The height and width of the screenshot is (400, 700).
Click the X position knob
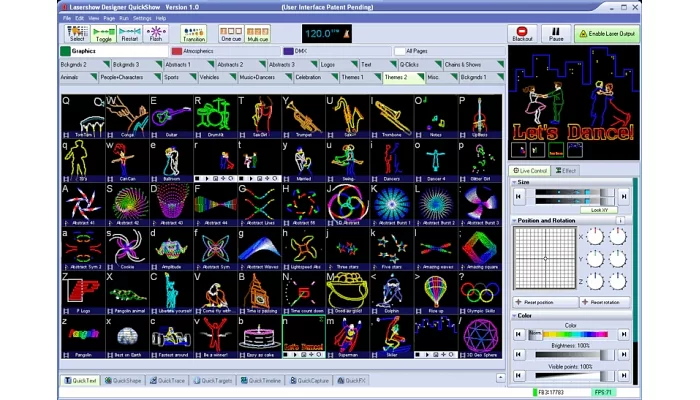pyautogui.click(x=595, y=237)
